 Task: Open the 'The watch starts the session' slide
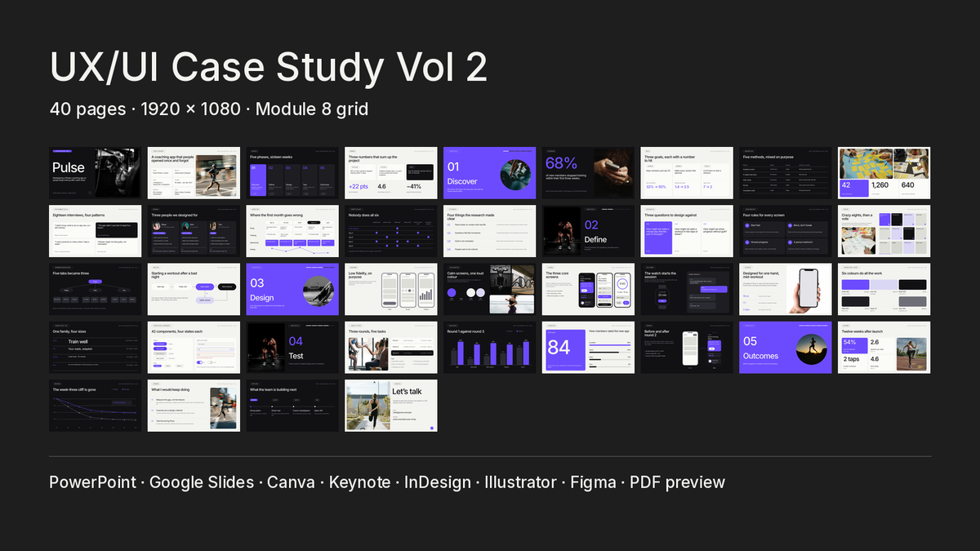click(x=687, y=289)
